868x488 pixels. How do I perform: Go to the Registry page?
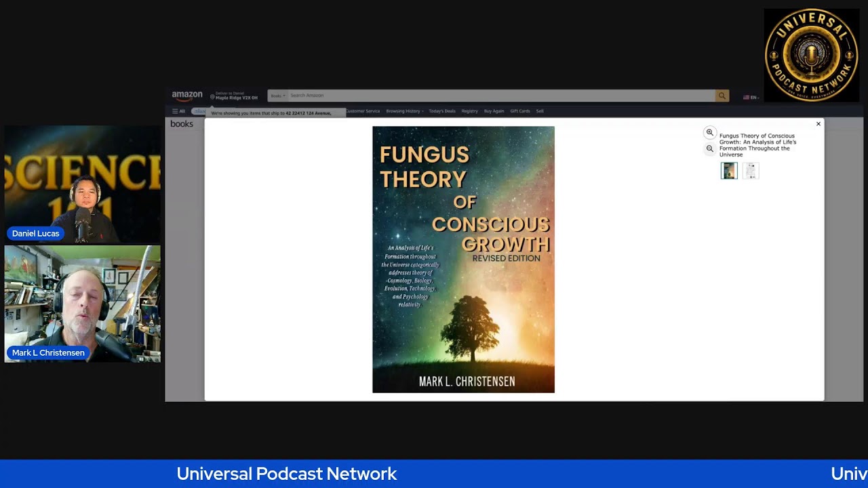tap(469, 111)
